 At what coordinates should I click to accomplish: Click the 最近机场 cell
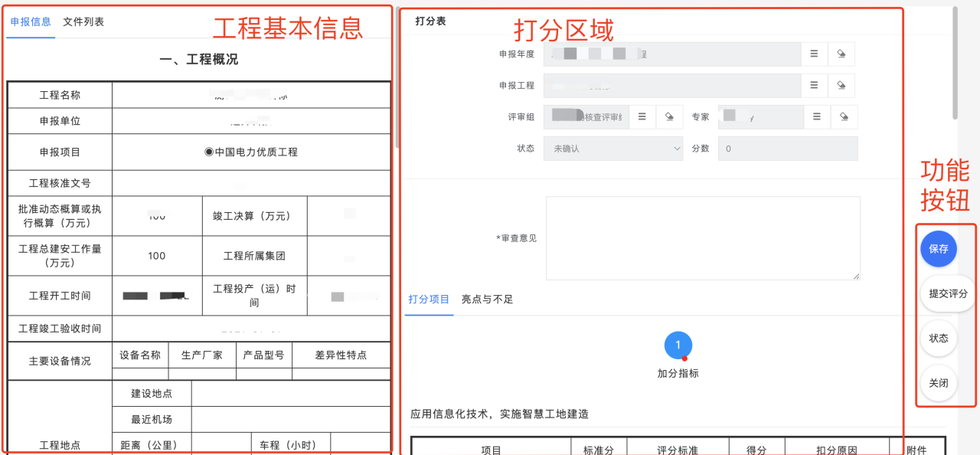point(152,419)
